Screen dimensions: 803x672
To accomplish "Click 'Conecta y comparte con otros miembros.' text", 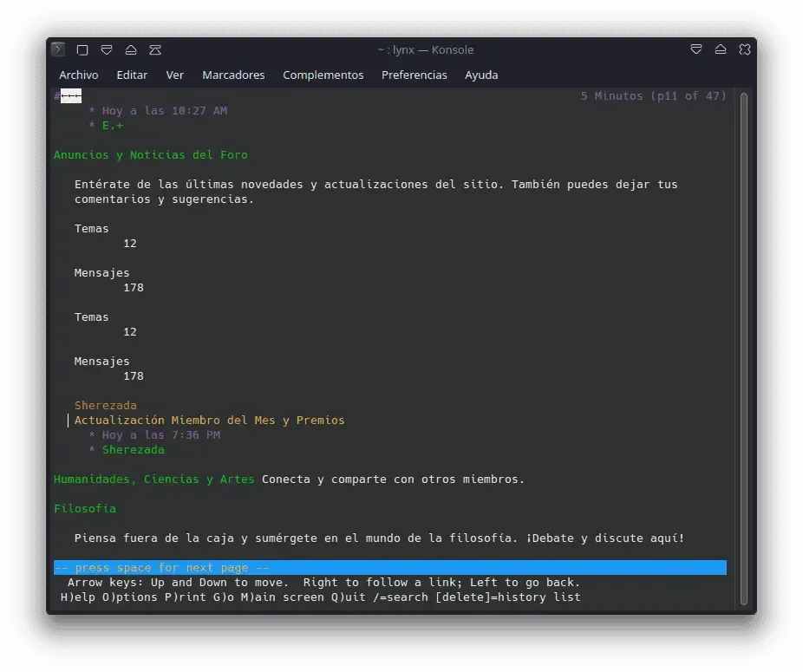I will point(393,479).
